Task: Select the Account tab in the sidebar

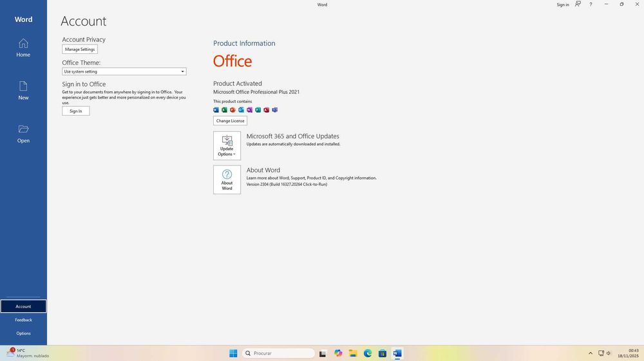Action: click(x=23, y=306)
